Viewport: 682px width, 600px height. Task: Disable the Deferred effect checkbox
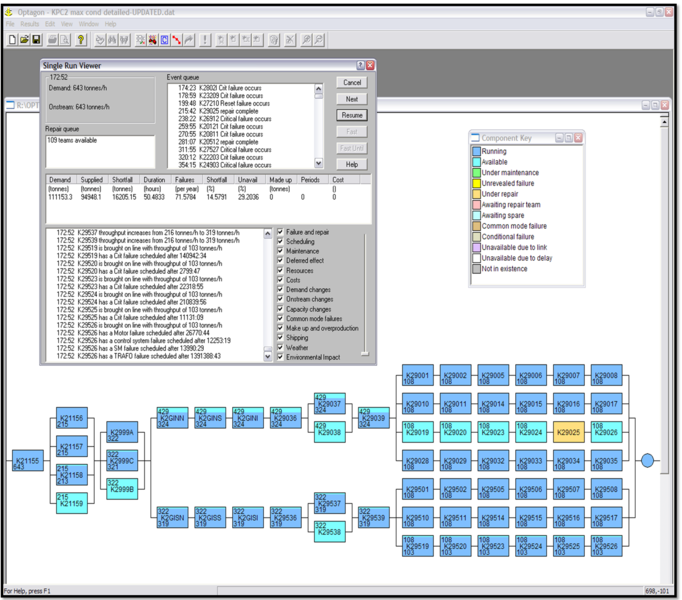pyautogui.click(x=280, y=260)
